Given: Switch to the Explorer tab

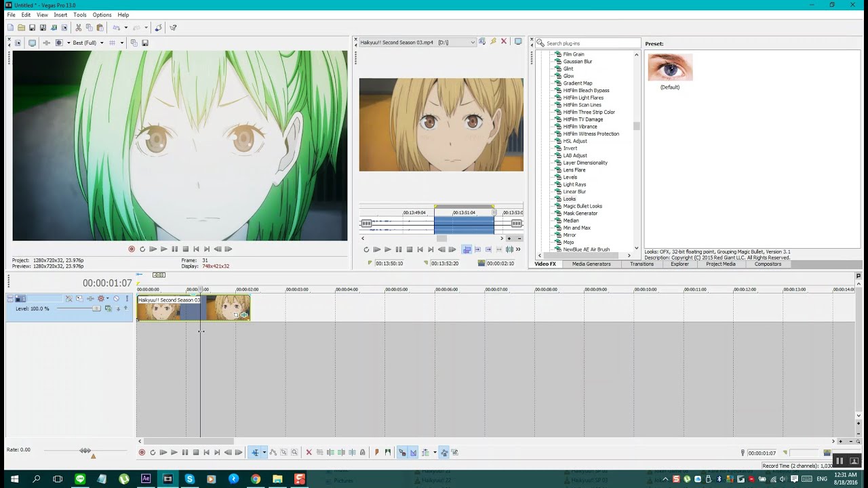Looking at the screenshot, I should pos(679,264).
